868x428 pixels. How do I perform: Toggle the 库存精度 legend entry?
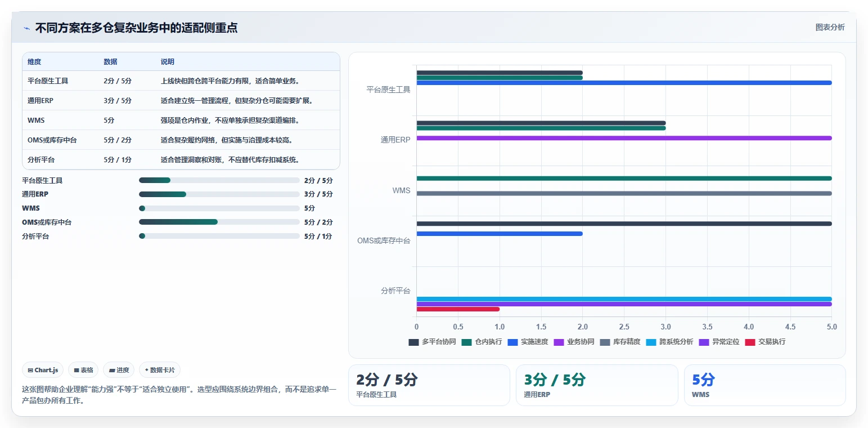(x=620, y=342)
